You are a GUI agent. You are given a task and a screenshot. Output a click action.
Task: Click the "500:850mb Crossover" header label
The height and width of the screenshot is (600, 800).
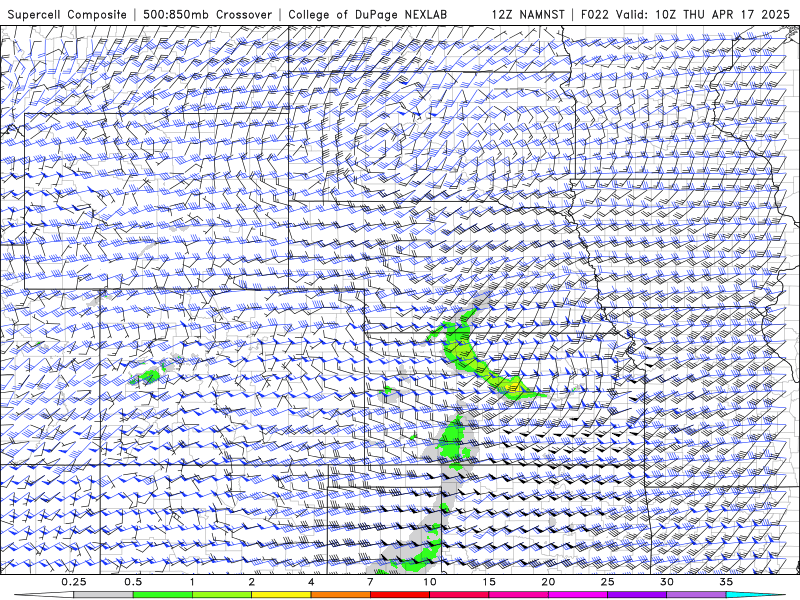207,15
